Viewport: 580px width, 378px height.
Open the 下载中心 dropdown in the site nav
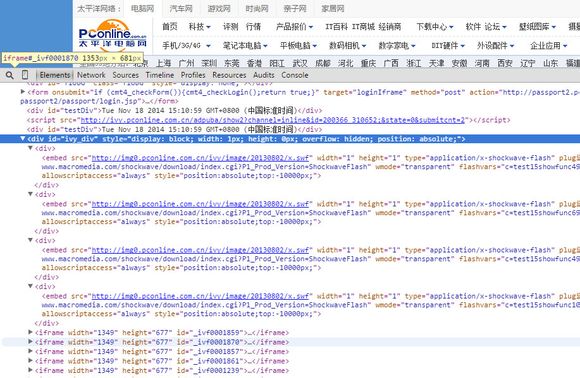[x=435, y=27]
